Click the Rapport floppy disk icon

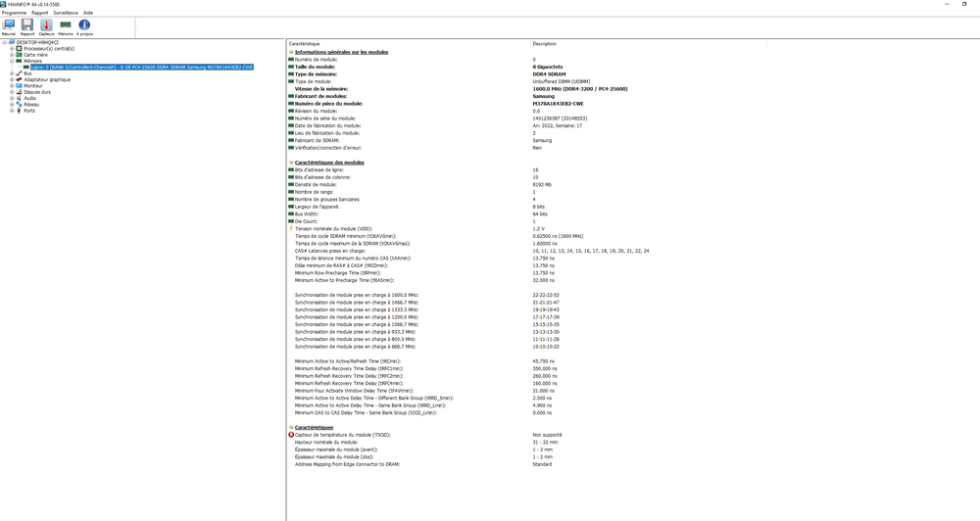tap(27, 26)
